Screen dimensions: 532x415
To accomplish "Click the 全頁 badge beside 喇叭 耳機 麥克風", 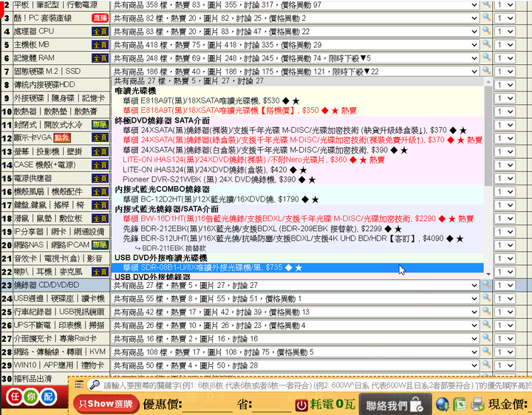I will (100, 272).
